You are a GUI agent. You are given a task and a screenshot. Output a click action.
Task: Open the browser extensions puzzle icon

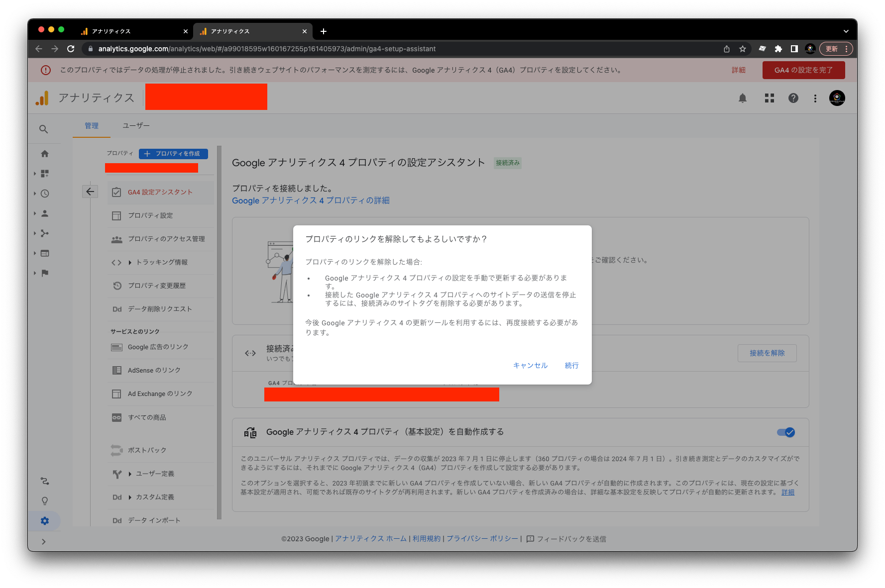click(778, 49)
